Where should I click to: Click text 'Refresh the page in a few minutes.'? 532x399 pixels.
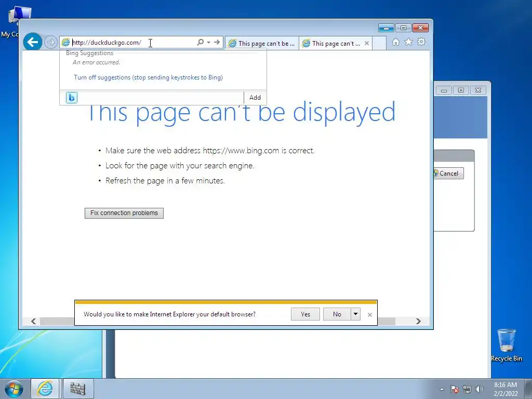[165, 181]
